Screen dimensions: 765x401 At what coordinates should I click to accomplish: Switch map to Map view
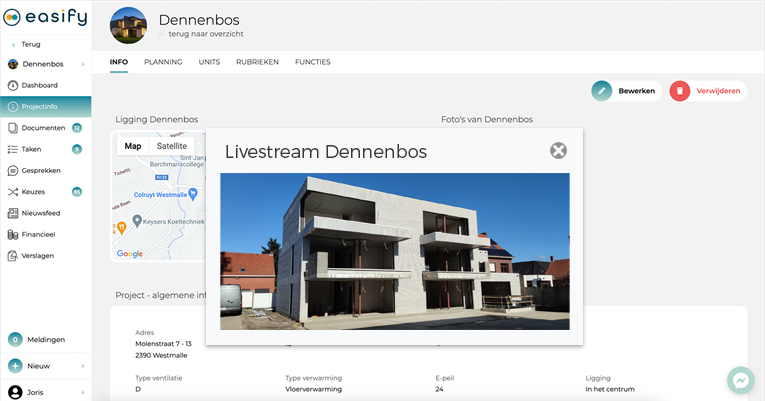(x=132, y=146)
